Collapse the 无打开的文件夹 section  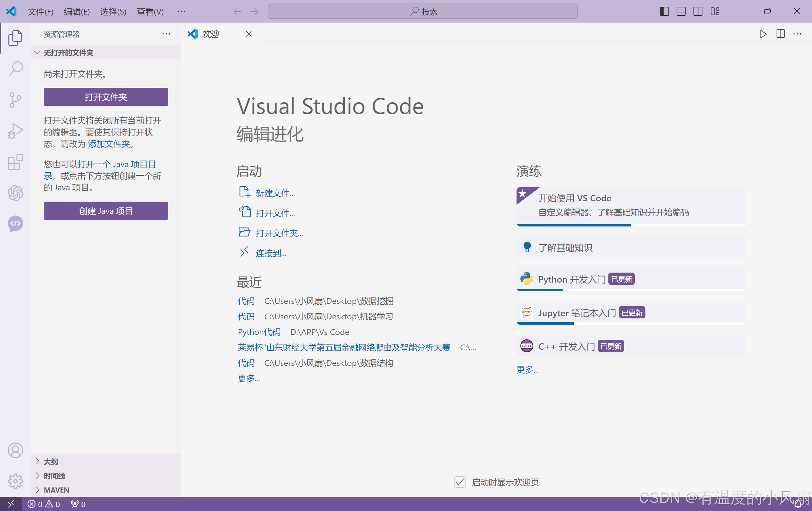point(68,53)
